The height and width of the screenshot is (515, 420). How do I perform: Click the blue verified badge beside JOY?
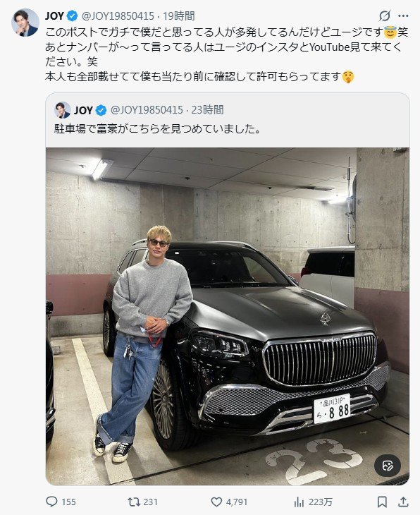click(x=72, y=16)
